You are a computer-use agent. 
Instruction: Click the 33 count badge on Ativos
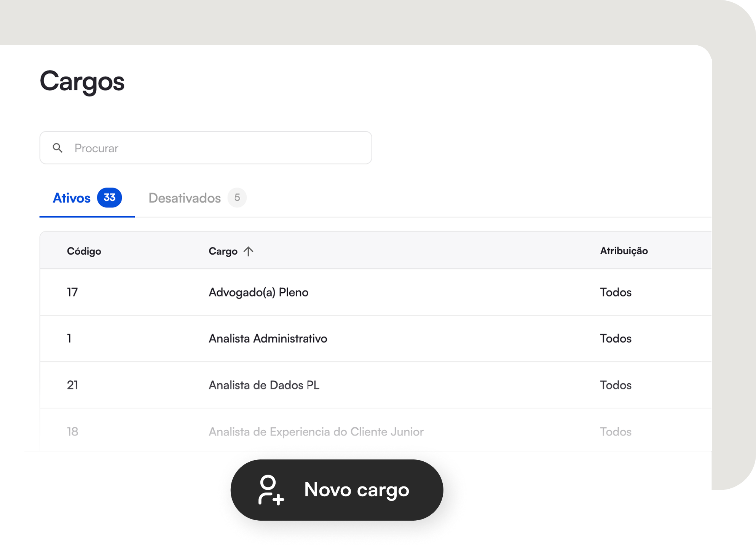pos(109,198)
